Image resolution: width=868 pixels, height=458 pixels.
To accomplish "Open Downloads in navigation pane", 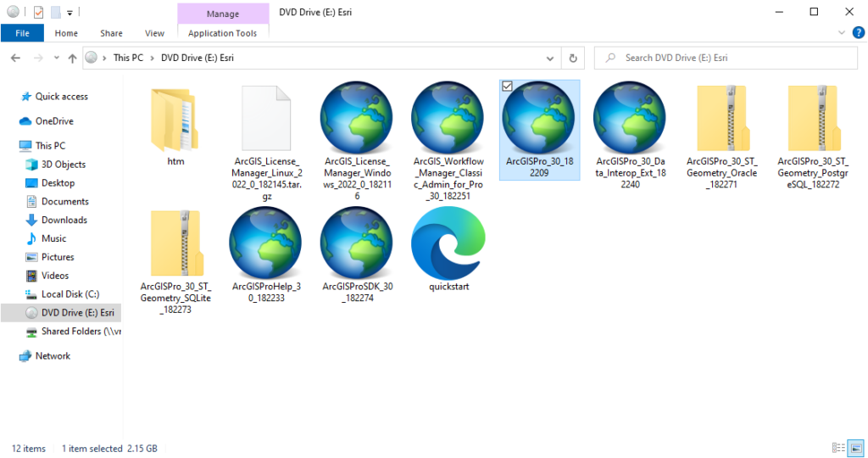I will (x=64, y=220).
